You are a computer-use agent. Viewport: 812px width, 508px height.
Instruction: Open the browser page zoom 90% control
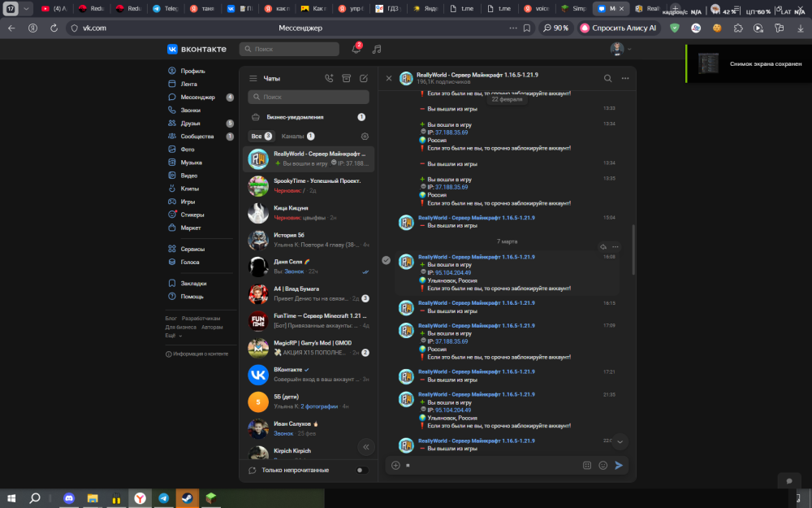(555, 28)
